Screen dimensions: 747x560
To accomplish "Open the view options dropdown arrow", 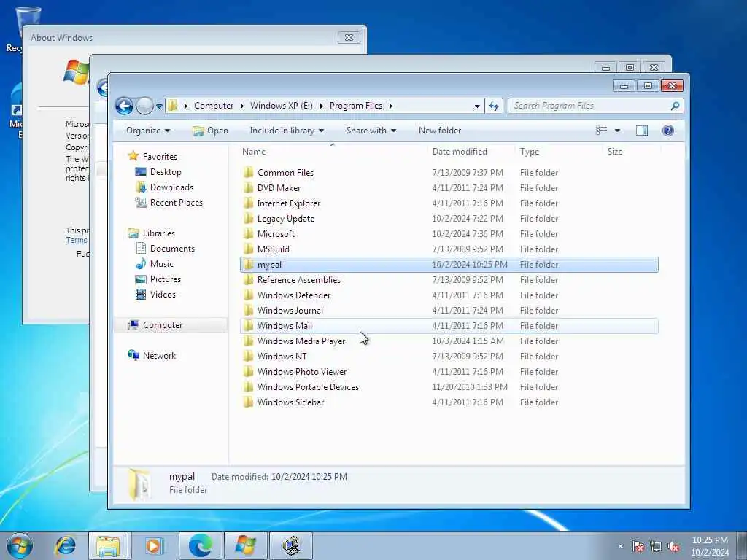I will tap(617, 131).
